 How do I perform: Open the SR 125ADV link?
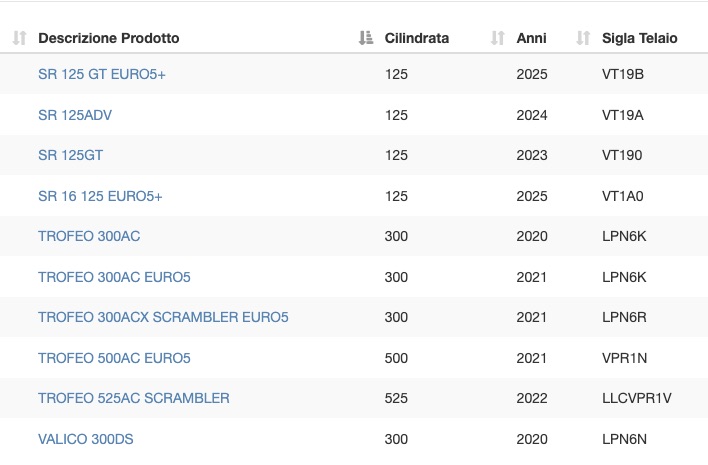pos(75,115)
